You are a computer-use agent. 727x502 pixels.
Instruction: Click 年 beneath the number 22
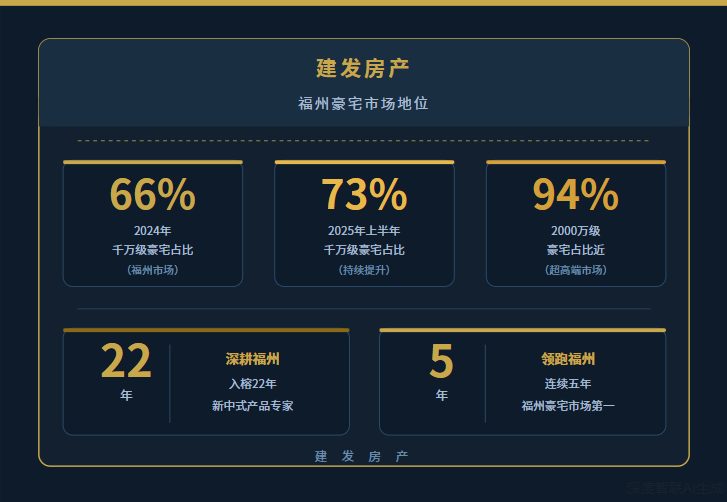[x=126, y=395]
